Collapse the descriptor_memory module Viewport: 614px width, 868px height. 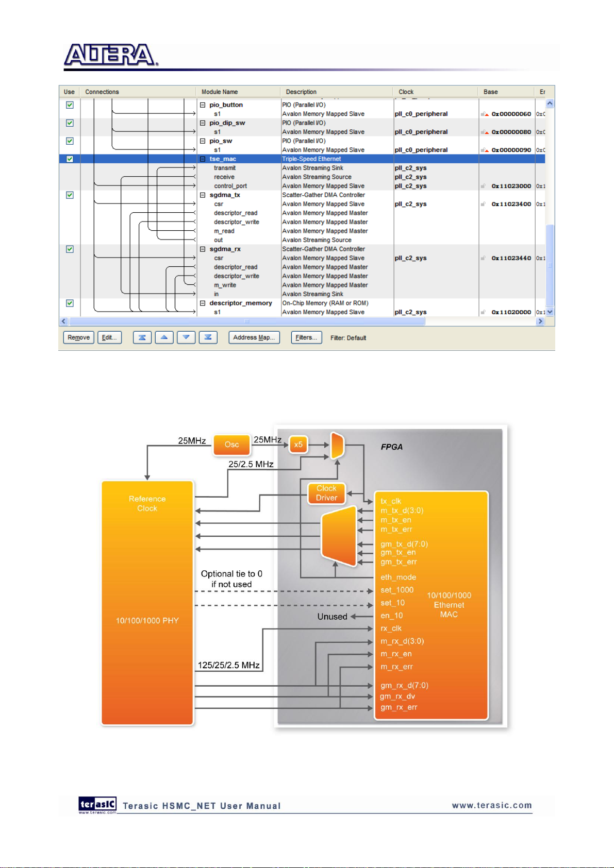point(203,303)
